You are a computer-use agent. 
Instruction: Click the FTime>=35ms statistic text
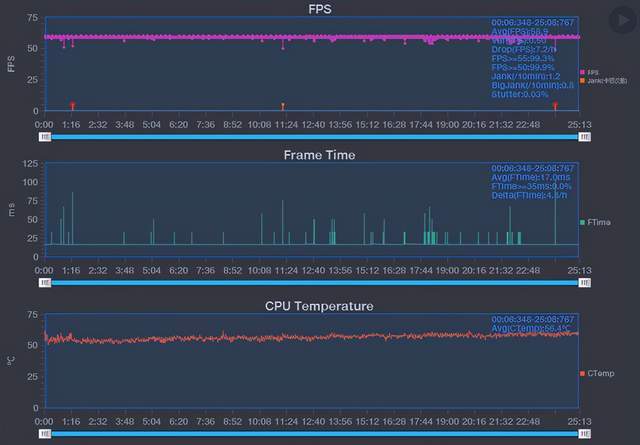531,186
